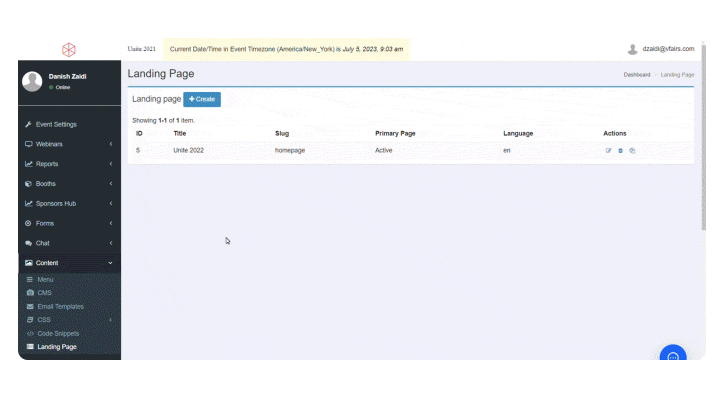The height and width of the screenshot is (400, 726).
Task: Expand the Webinars submenu arrow
Action: 111,144
